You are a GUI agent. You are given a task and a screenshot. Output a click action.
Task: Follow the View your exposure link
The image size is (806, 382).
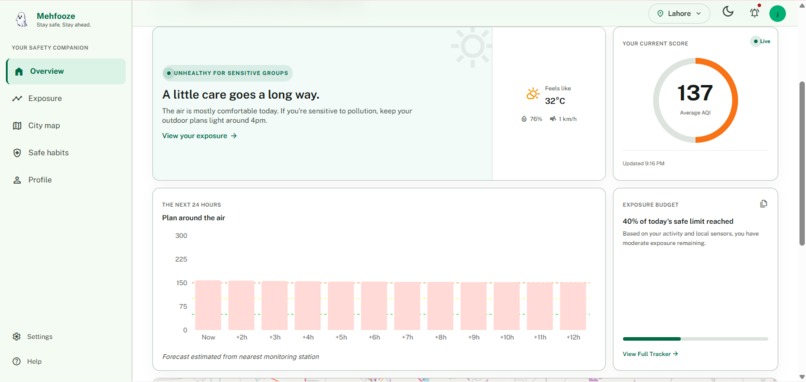(x=199, y=136)
